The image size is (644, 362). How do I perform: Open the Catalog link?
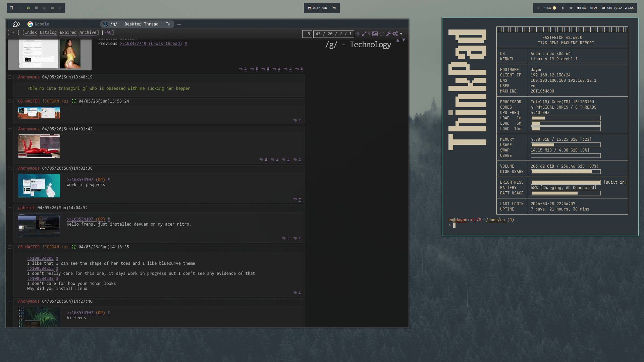pyautogui.click(x=48, y=33)
